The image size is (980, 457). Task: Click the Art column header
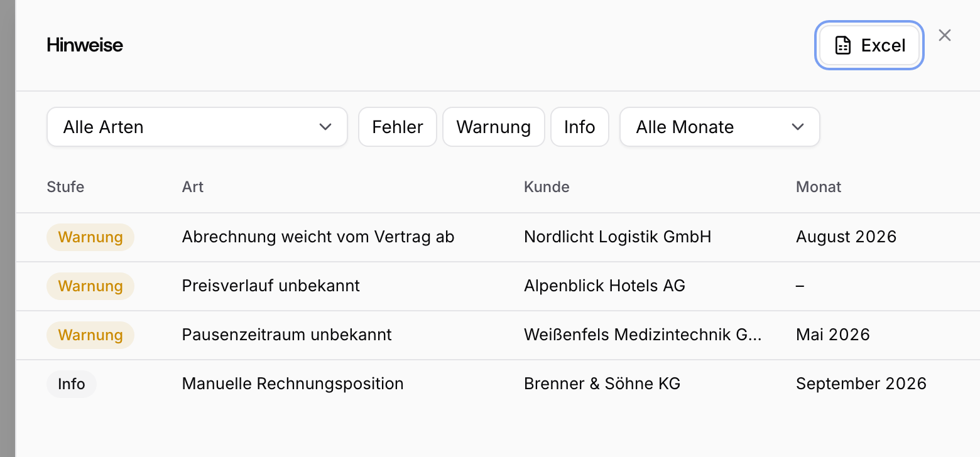click(193, 187)
